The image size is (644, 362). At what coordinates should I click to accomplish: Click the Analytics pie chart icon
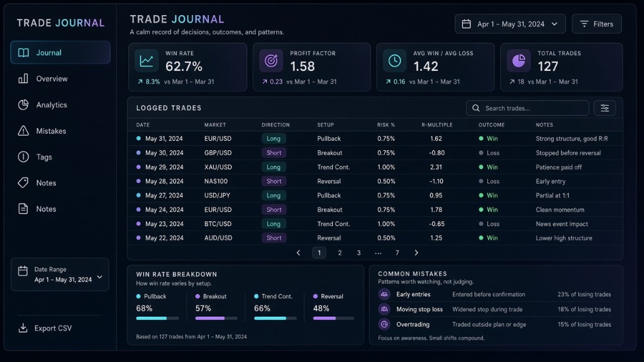(23, 105)
